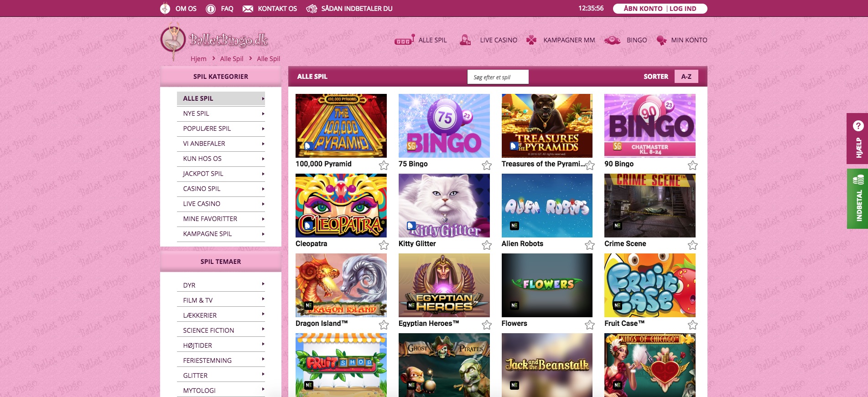
Task: Select Mine Favoritter category
Action: coord(221,219)
